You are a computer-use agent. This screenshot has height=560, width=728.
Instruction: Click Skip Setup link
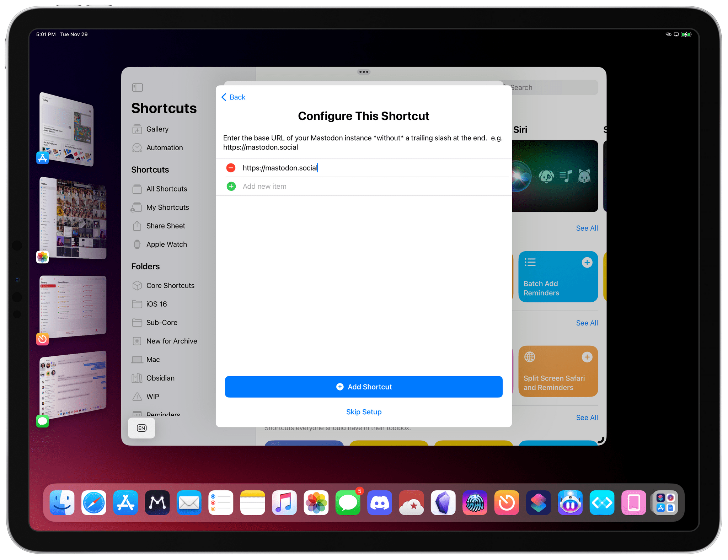click(364, 412)
